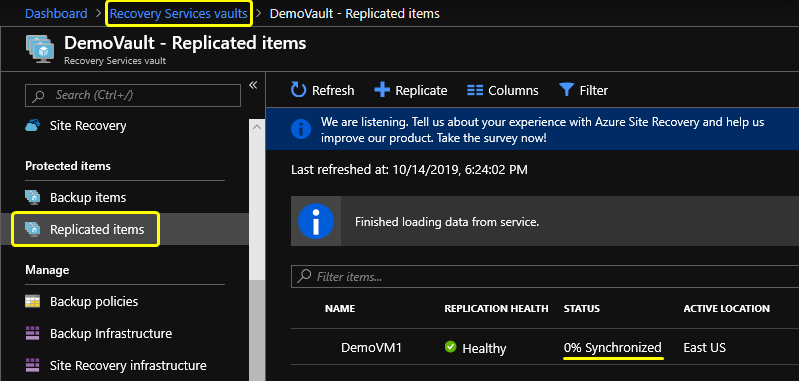Open Recovery Services vaults breadcrumb
Viewport: 799px width, 381px height.
(x=179, y=14)
